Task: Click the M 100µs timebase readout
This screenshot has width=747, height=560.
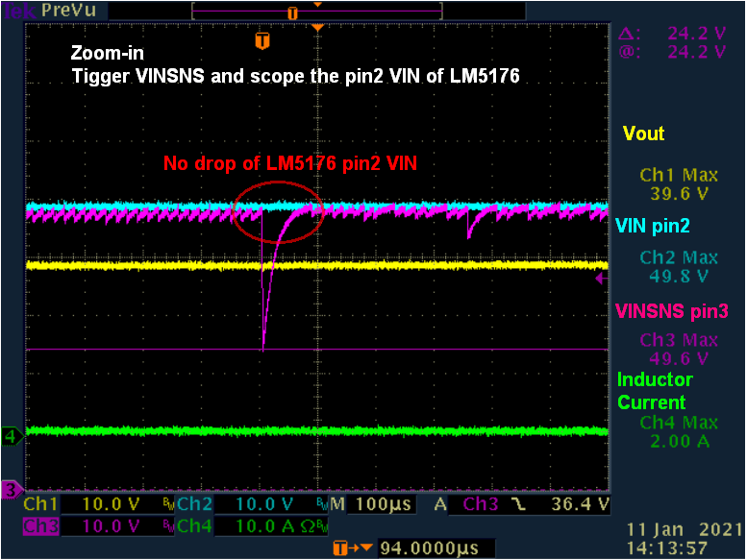Action: click(x=372, y=504)
